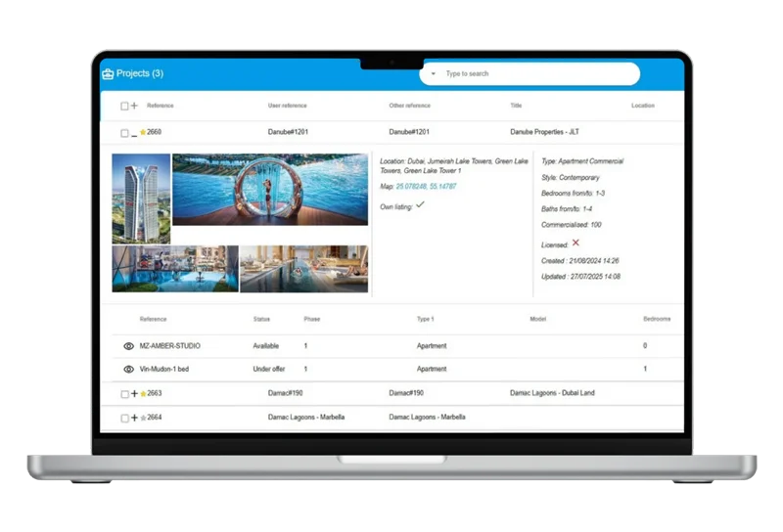This screenshot has width=783, height=532.
Task: Click the plus icon in the table header
Action: 134,106
